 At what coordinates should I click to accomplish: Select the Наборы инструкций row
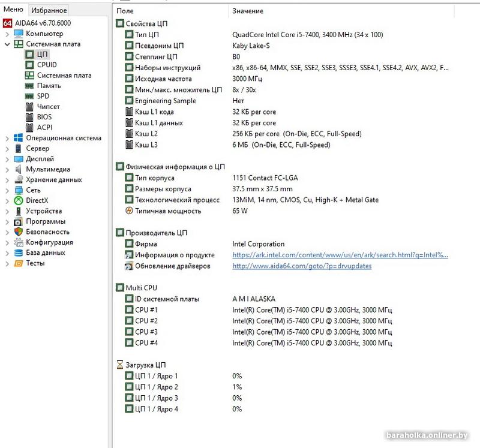coord(286,68)
